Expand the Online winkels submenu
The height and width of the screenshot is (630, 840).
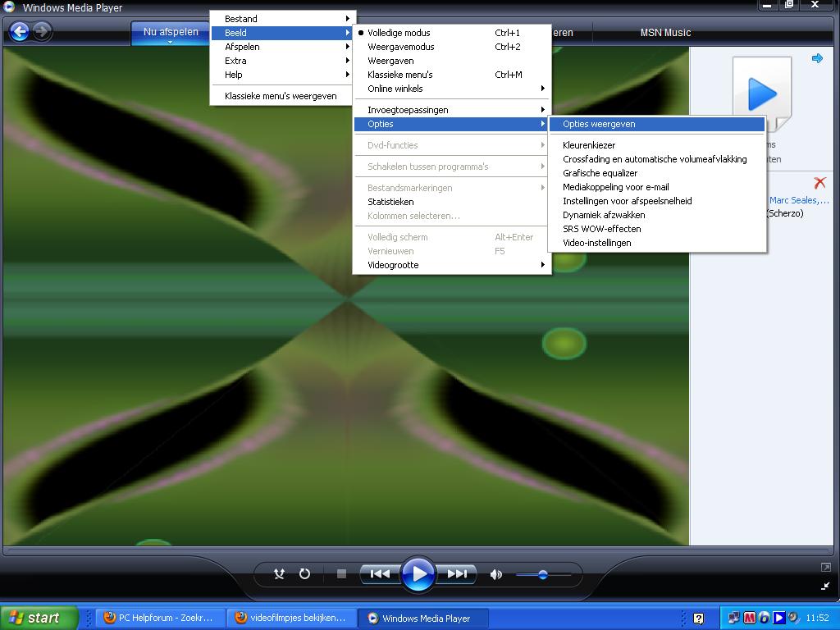coord(452,89)
